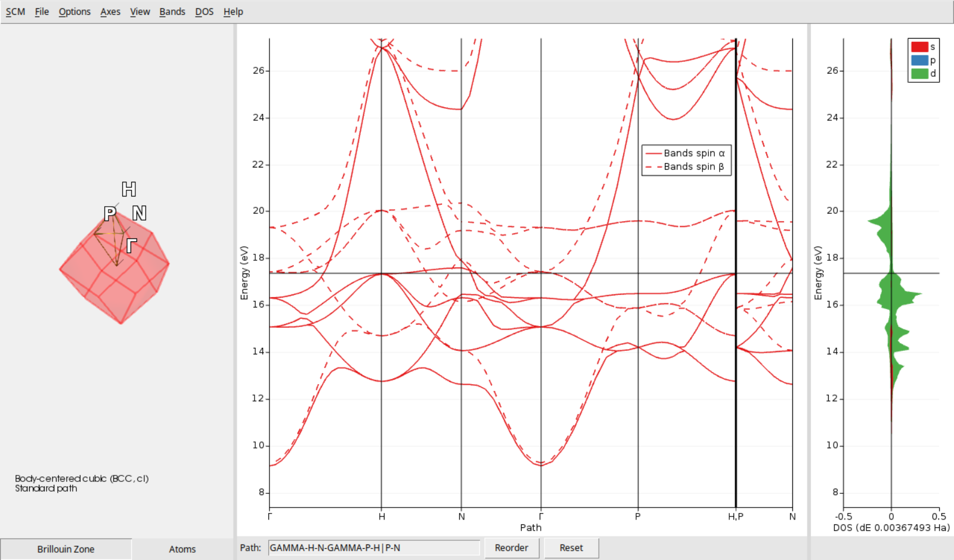Open the SCM menu

point(14,11)
